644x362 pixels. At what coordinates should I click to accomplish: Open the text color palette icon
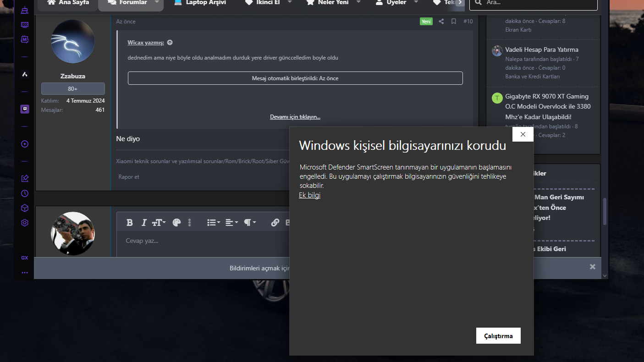click(176, 223)
